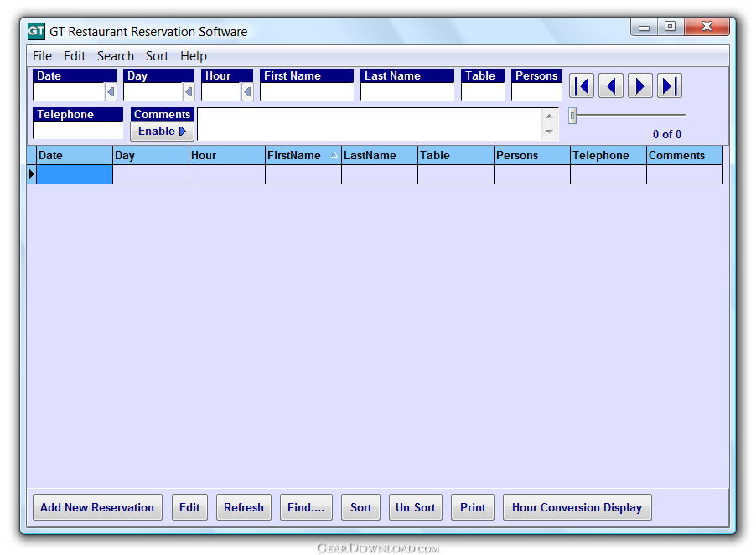Screen dimensions: 756x555
Task: Click into the Table input field
Action: coord(483,91)
